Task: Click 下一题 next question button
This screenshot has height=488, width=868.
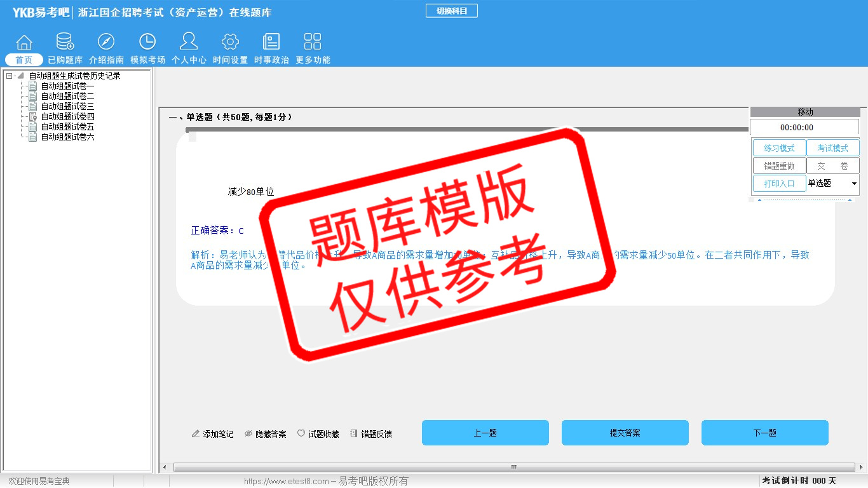Action: tap(764, 433)
